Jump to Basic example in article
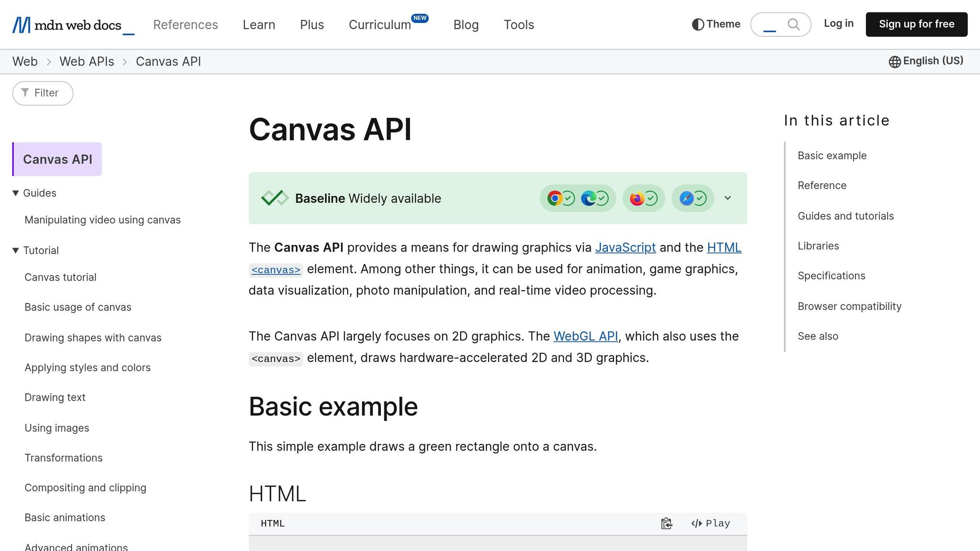The height and width of the screenshot is (551, 980). click(x=832, y=156)
